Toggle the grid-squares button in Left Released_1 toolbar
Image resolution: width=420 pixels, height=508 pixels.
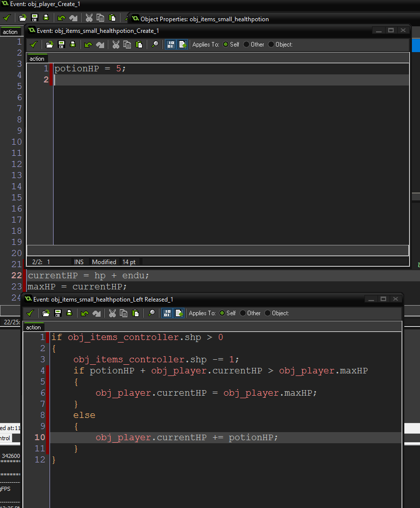click(167, 313)
